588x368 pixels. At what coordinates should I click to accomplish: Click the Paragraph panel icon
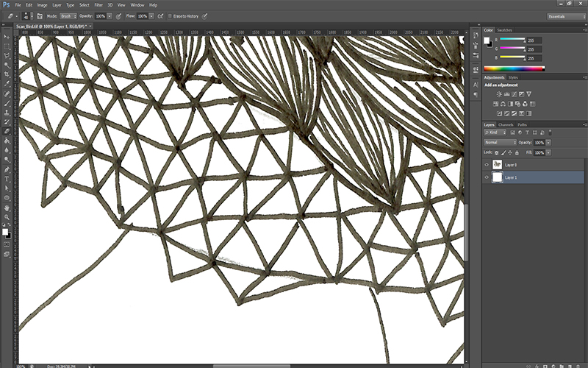[x=476, y=94]
